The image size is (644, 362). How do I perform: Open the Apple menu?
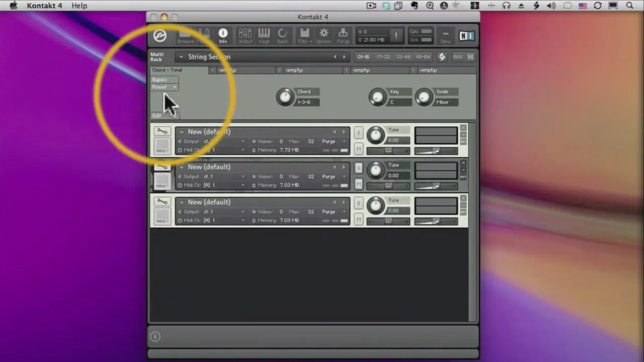coord(13,6)
